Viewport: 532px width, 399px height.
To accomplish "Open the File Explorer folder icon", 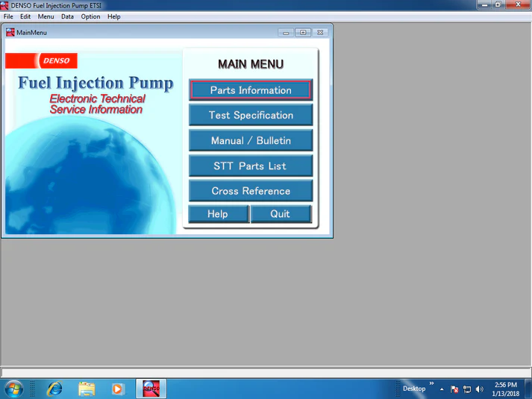I will [x=87, y=389].
